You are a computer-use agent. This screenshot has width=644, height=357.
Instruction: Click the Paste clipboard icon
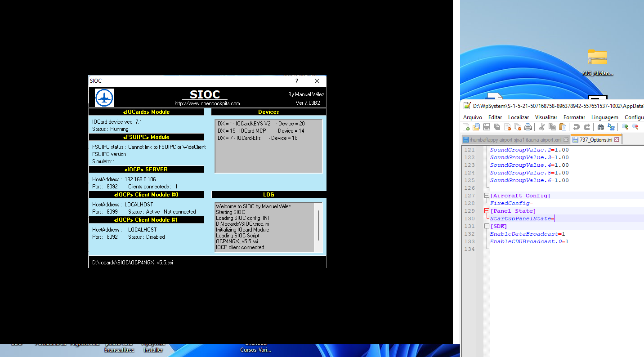click(562, 127)
